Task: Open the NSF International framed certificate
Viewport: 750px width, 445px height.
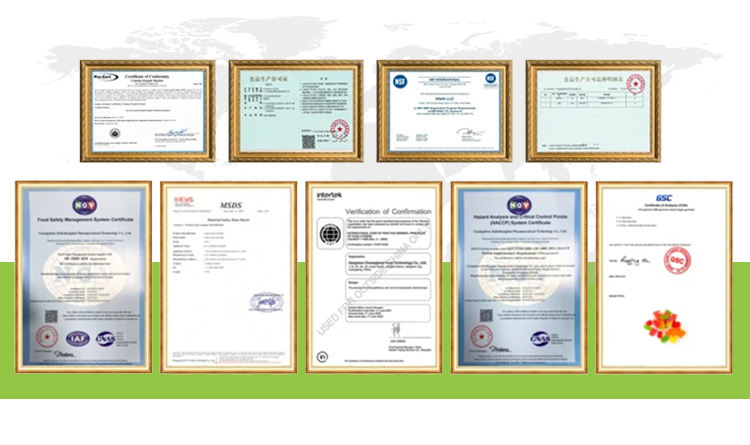Action: click(x=444, y=111)
